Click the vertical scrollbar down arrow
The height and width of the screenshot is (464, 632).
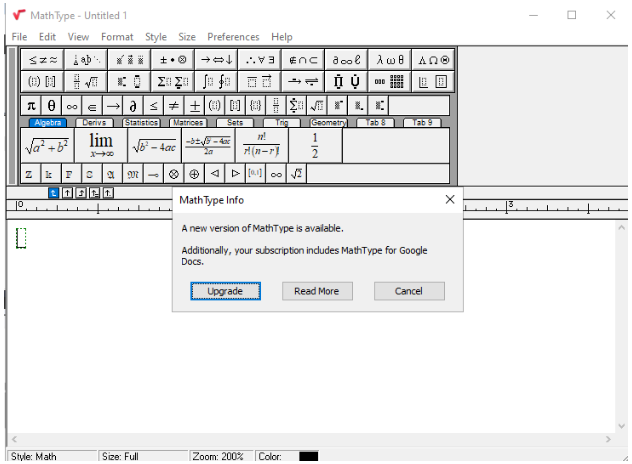pyautogui.click(x=621, y=426)
